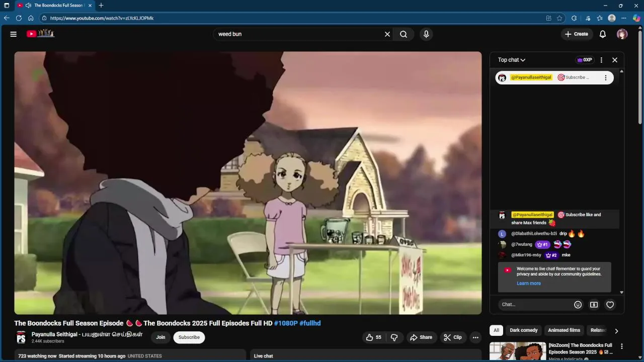Open the Copilot sidebar icon
644x362 pixels.
tap(636, 18)
